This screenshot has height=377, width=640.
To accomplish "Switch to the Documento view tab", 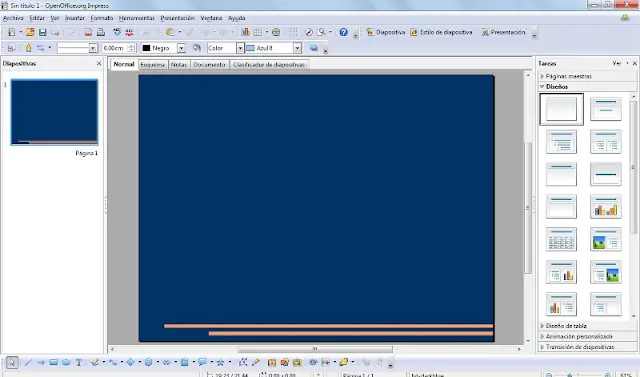I will pyautogui.click(x=209, y=65).
